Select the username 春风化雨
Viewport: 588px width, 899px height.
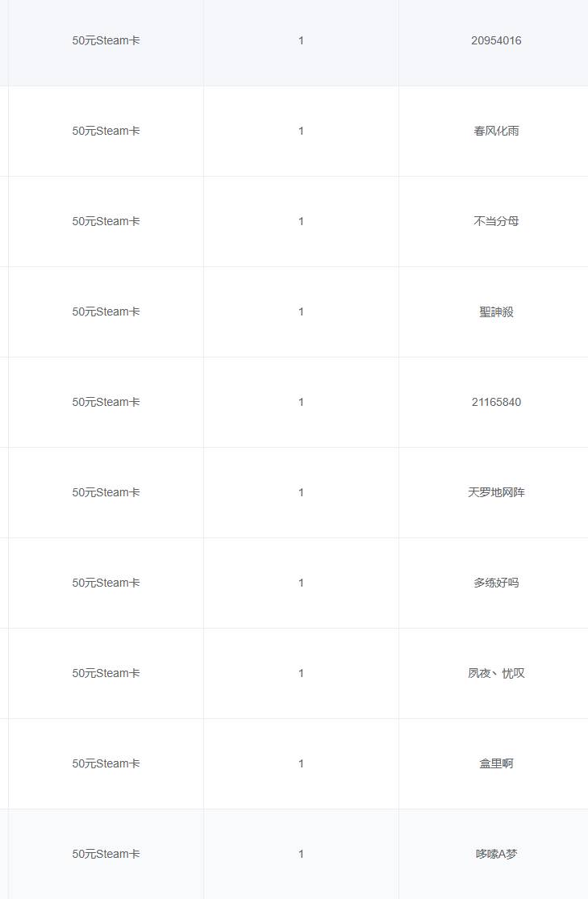pyautogui.click(x=496, y=131)
